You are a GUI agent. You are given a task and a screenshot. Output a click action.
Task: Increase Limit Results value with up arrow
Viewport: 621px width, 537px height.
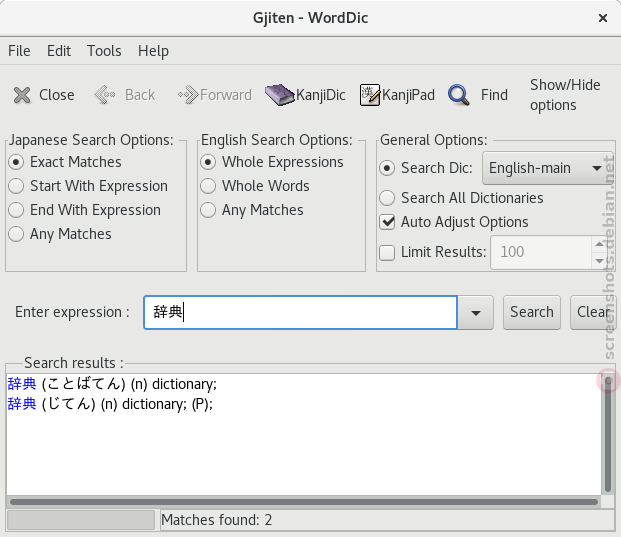point(599,244)
